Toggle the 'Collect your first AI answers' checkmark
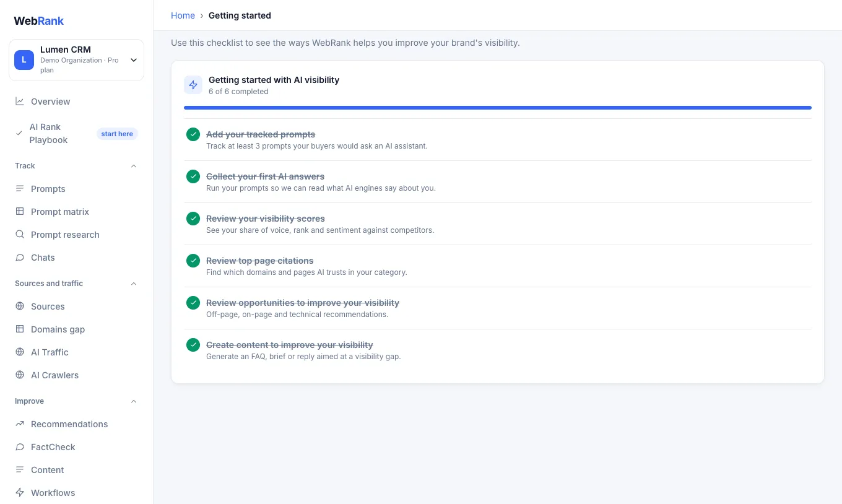 pos(193,176)
